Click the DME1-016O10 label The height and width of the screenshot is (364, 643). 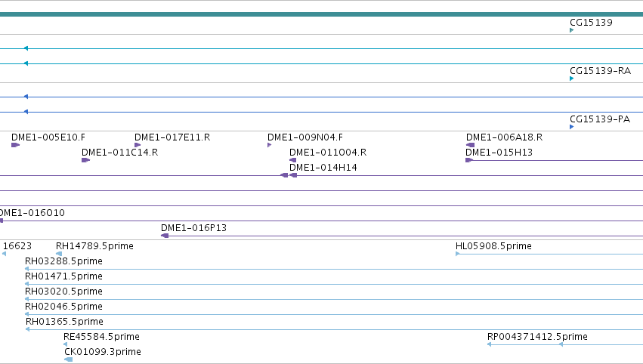click(x=32, y=213)
